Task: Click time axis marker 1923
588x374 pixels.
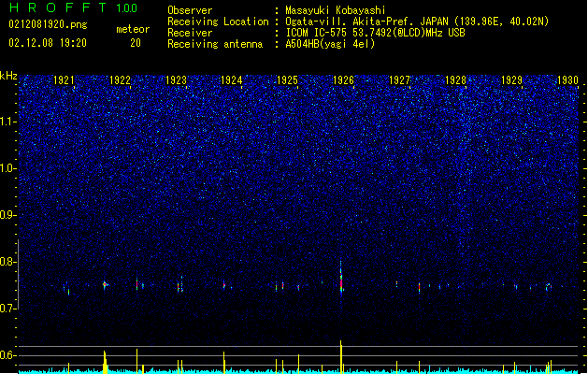Action: pyautogui.click(x=176, y=80)
